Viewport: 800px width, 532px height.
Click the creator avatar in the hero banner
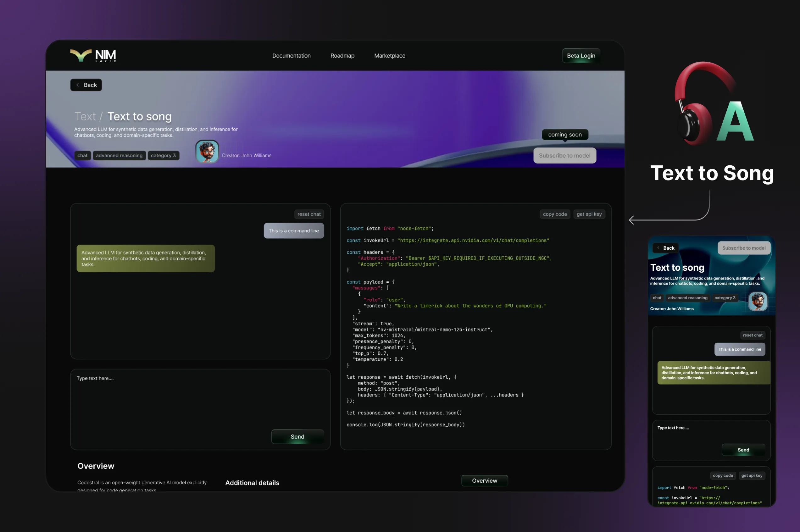[x=207, y=152]
